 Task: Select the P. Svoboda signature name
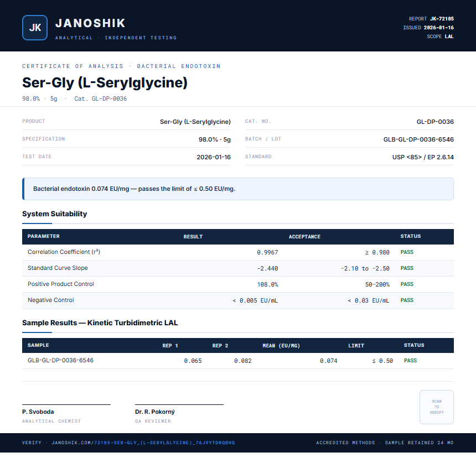click(x=38, y=412)
